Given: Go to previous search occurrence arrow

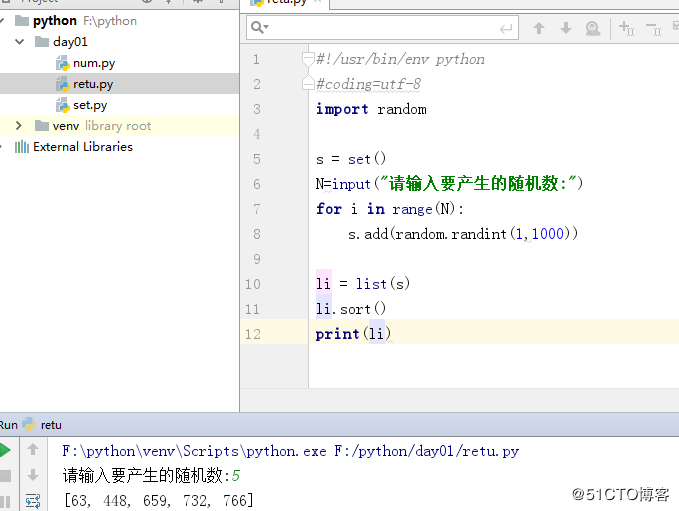Looking at the screenshot, I should click(539, 28).
